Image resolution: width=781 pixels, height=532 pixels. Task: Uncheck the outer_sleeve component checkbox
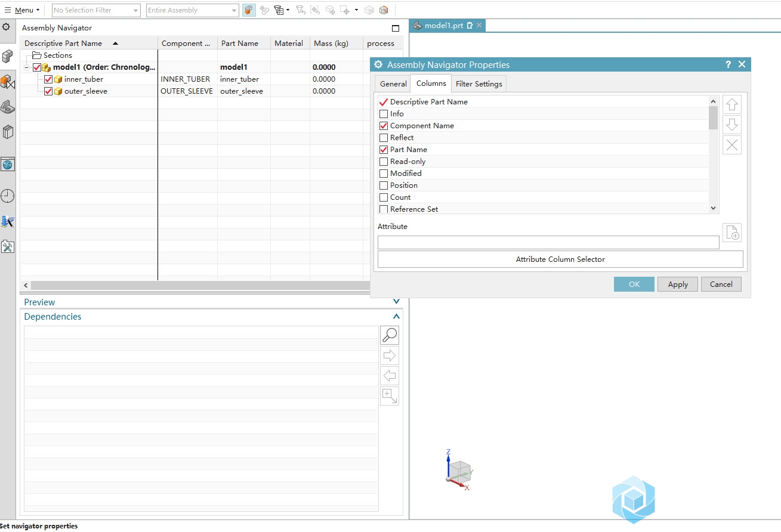pyautogui.click(x=48, y=91)
